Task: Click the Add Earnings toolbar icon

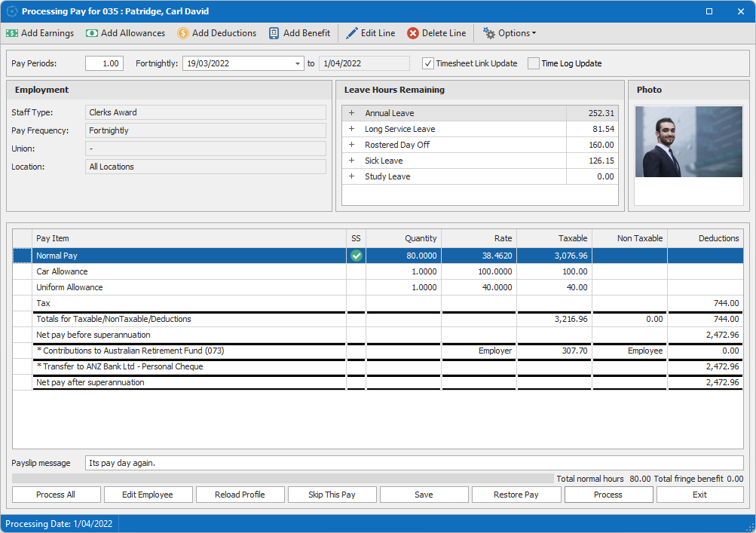Action: pyautogui.click(x=12, y=33)
